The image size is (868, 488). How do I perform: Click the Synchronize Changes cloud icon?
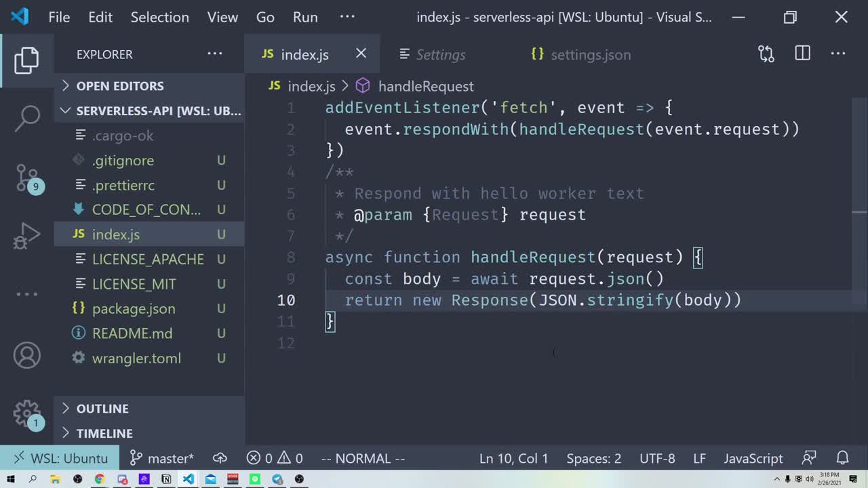click(x=220, y=458)
